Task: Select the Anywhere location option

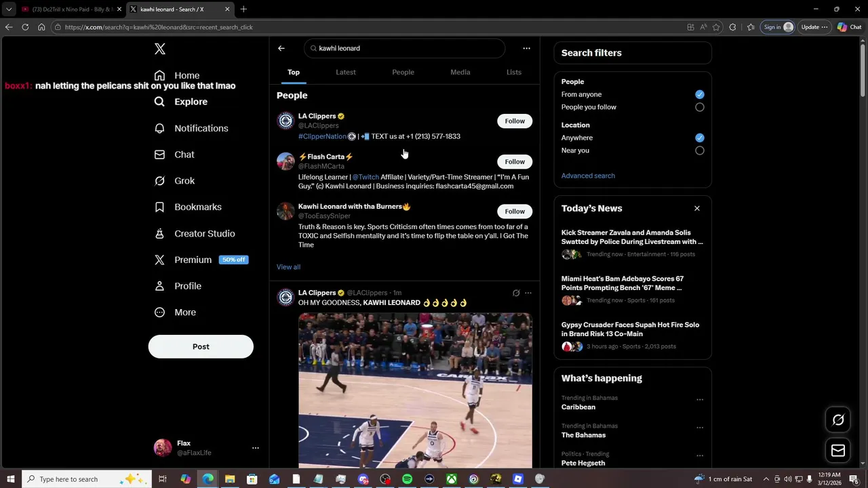Action: 699,138
